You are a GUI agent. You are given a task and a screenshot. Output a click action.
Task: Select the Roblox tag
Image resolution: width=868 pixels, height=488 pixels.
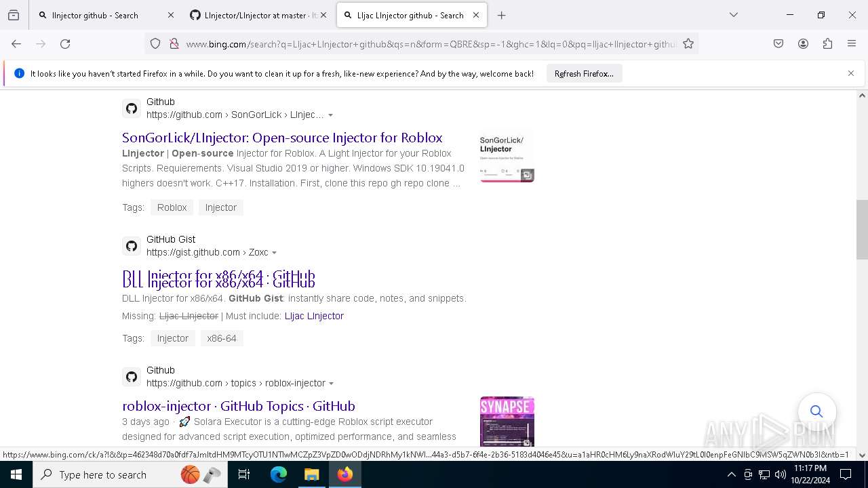coord(172,207)
